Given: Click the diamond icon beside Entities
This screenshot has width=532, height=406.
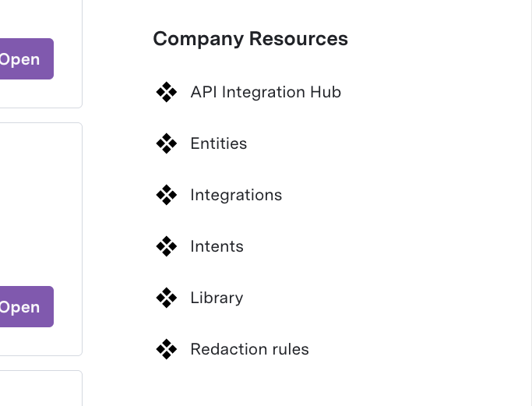Looking at the screenshot, I should pos(166,143).
